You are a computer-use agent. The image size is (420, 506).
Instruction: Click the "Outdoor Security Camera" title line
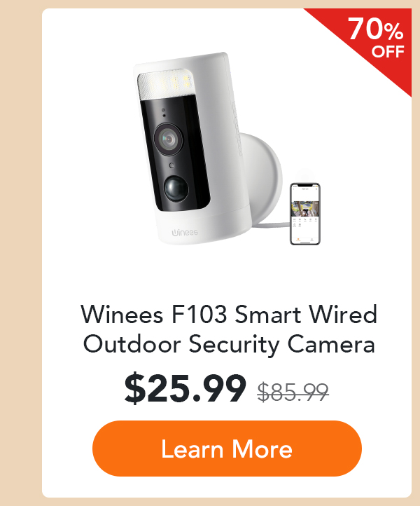(229, 344)
